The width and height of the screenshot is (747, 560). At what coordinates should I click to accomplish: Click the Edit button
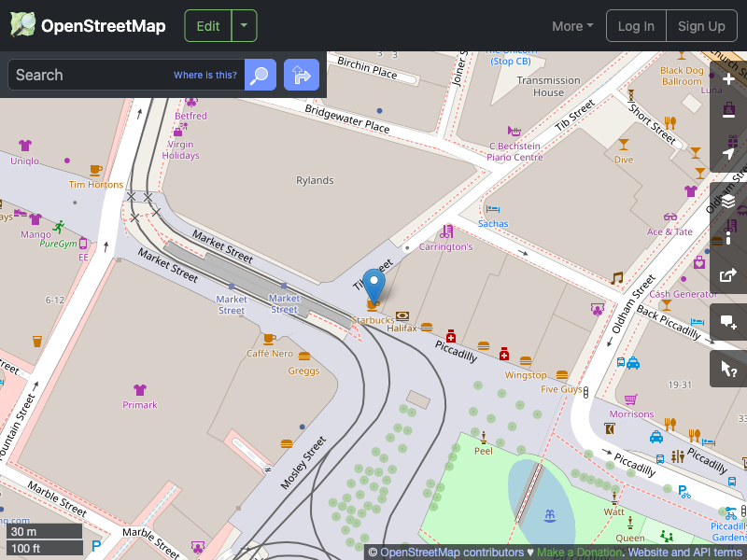pos(207,25)
